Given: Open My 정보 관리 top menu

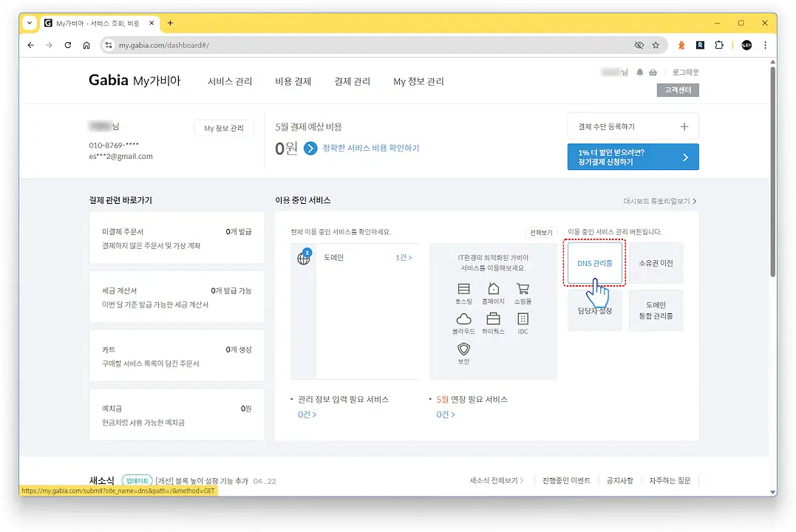Looking at the screenshot, I should tap(418, 81).
